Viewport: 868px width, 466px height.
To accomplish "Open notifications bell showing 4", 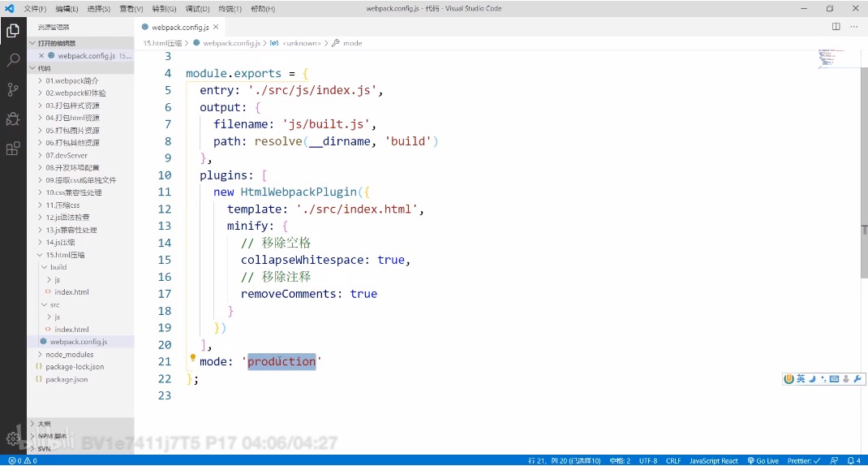I will tap(854, 460).
